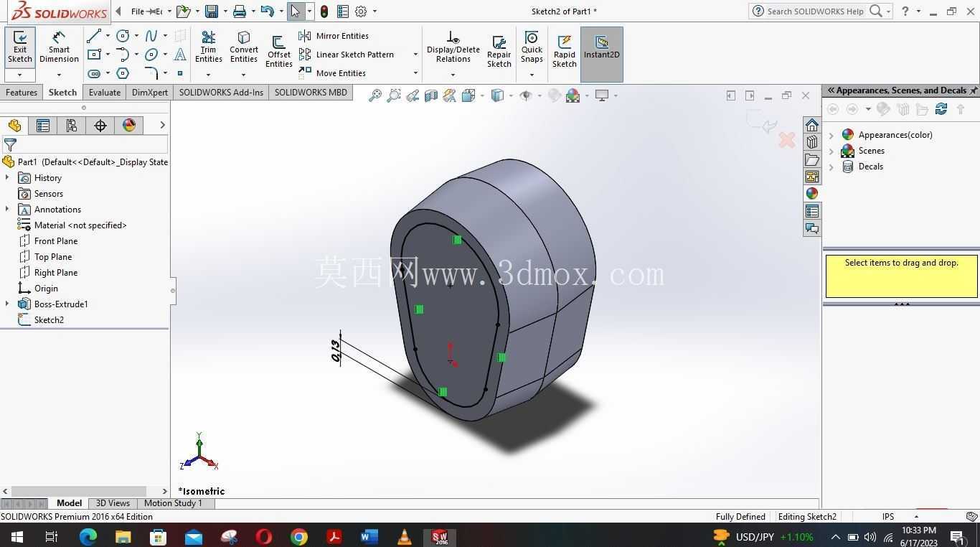This screenshot has width=980, height=547.
Task: Click the Rebuild traffic light icon
Action: pos(324,11)
